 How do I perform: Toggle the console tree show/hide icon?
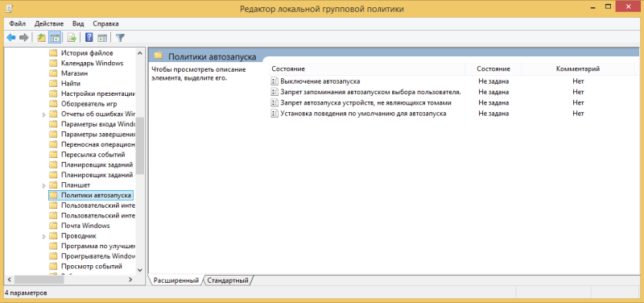click(x=54, y=38)
